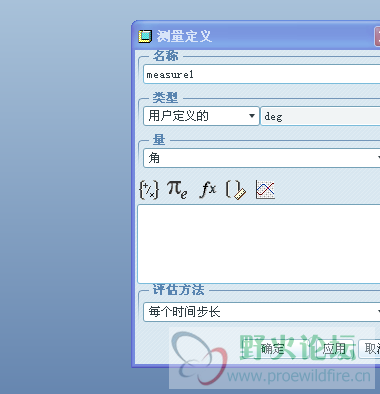Open the graph chart icon
The image size is (380, 394).
265,190
